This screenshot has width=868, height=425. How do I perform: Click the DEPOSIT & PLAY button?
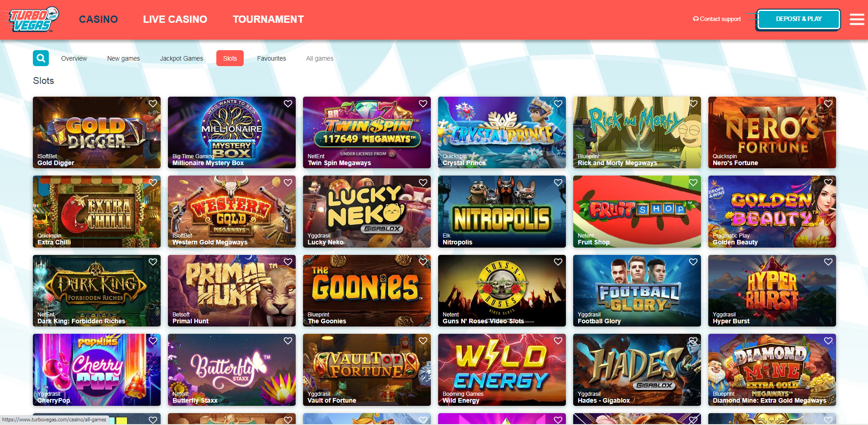coord(799,19)
